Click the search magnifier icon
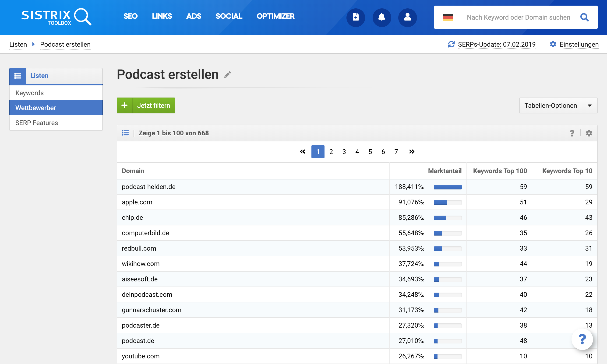The width and height of the screenshot is (607, 364). 584,17
